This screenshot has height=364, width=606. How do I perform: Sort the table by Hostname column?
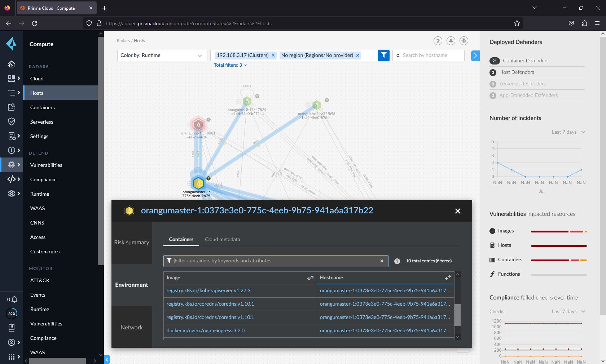pyautogui.click(x=448, y=278)
